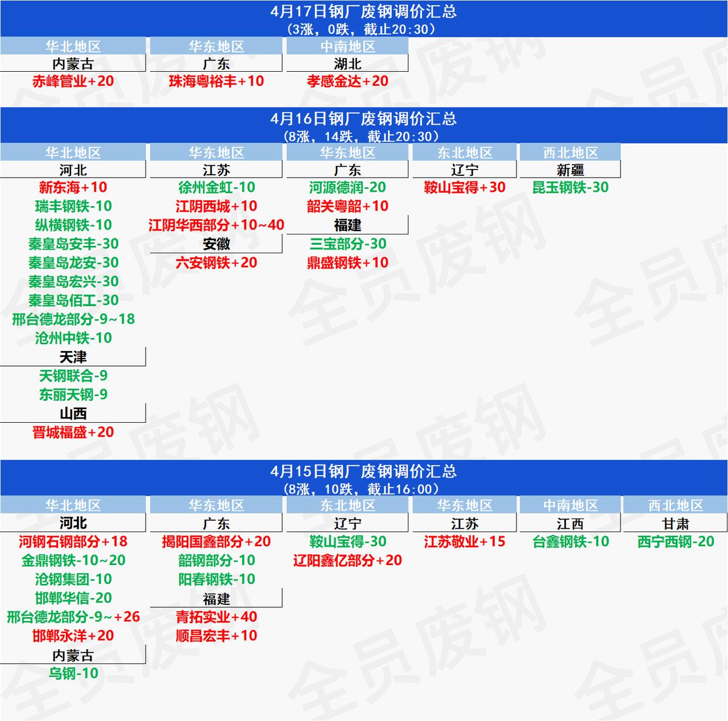728x721 pixels.
Task: Click 邯郸华信-20 entry
Action: click(73, 598)
